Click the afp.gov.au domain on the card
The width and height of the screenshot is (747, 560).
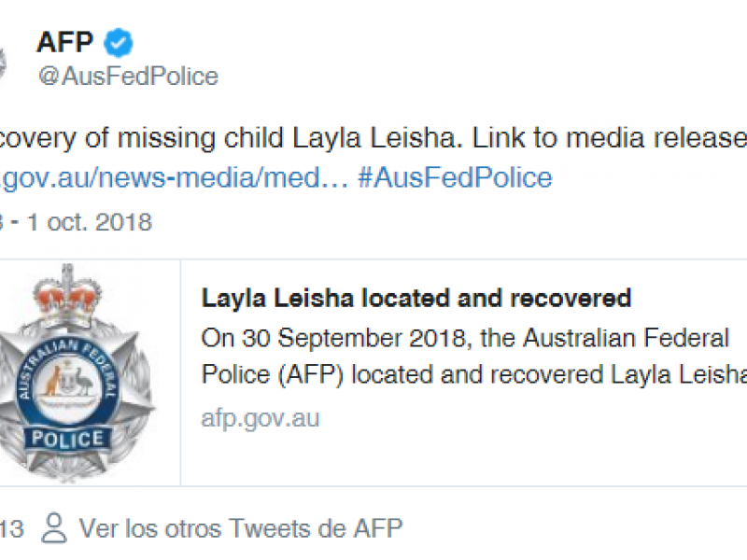coord(261,418)
